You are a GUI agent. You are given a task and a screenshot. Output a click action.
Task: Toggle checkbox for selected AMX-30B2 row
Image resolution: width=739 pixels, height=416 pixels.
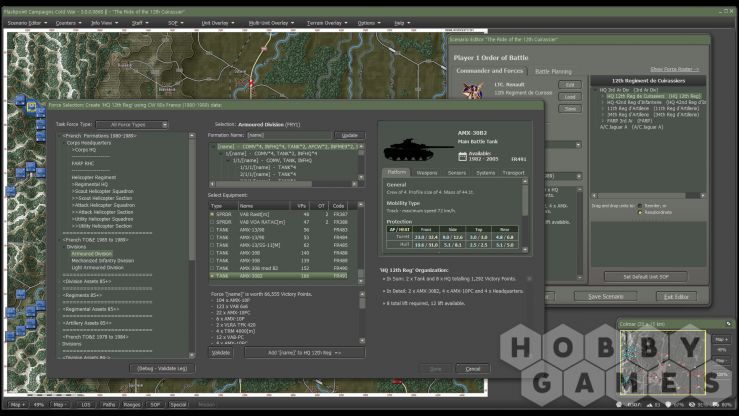[212, 276]
